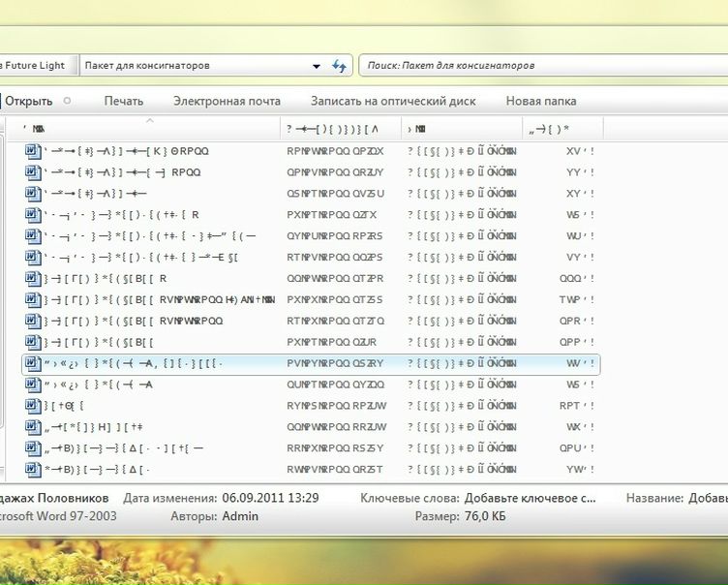This screenshot has height=585, width=728.
Task: Click the Future Light breadcrumb segment
Action: pos(35,66)
